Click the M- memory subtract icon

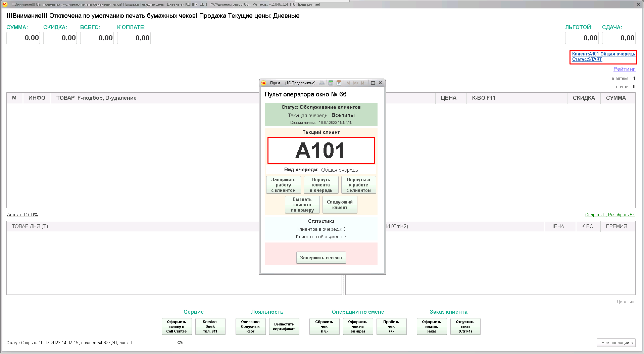[x=363, y=83]
